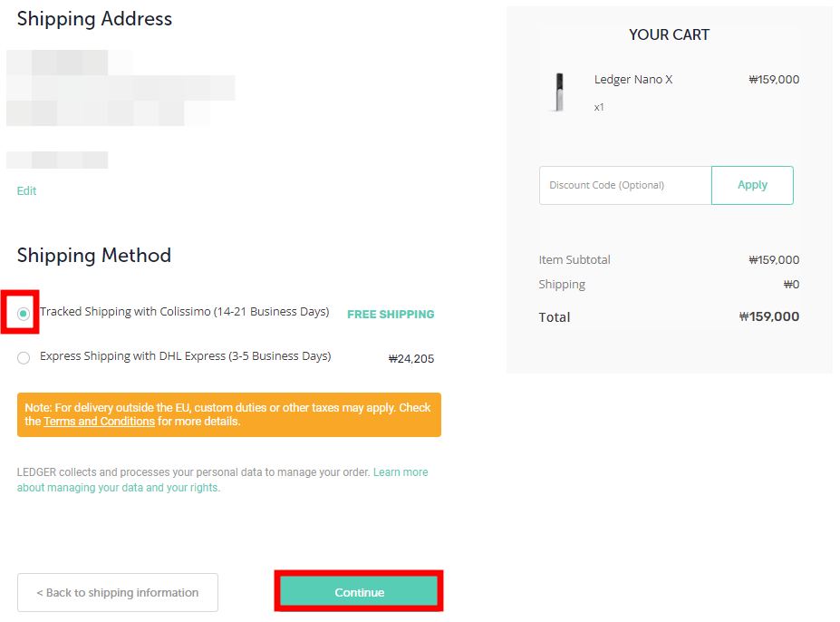The image size is (840, 622).
Task: Click the Shipping ₩0 value
Action: click(791, 284)
